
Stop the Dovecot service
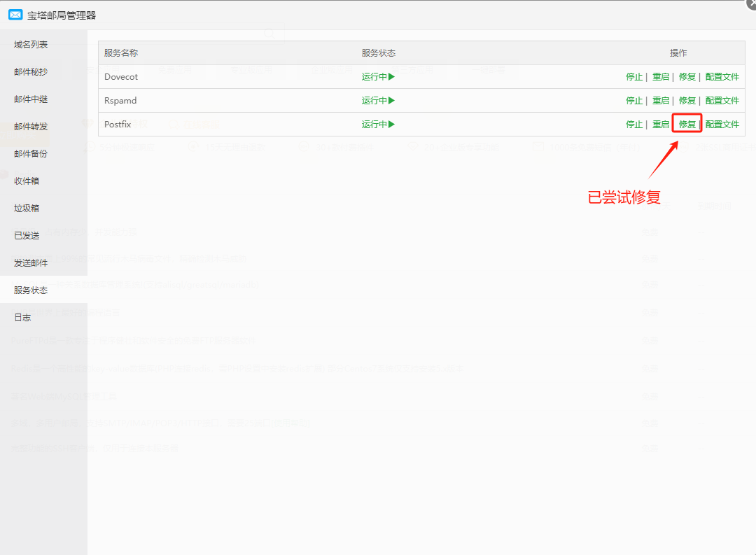pos(634,77)
